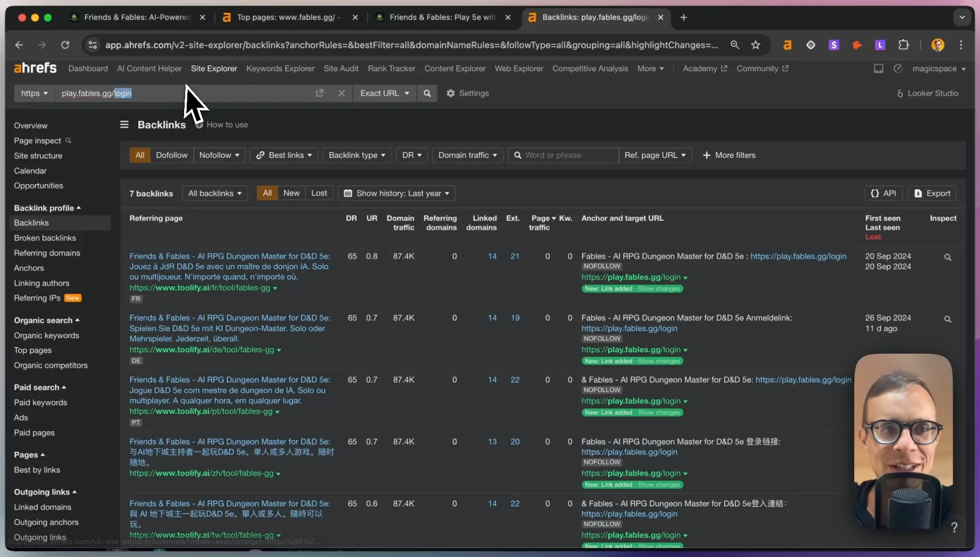Expand the Backlink type filter

pyautogui.click(x=357, y=155)
